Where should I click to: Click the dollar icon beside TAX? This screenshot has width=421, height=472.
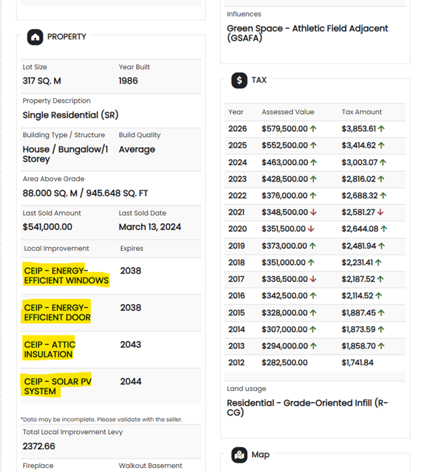tap(239, 80)
